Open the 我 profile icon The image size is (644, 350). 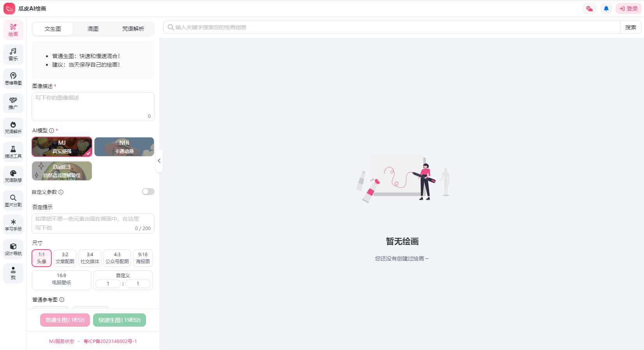click(x=13, y=273)
